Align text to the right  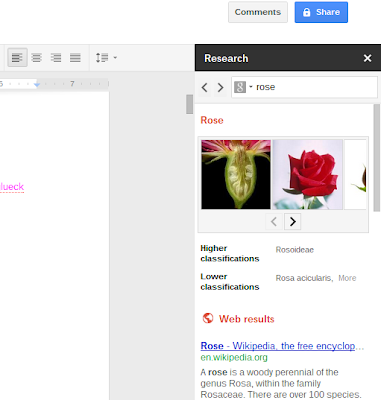(x=56, y=58)
